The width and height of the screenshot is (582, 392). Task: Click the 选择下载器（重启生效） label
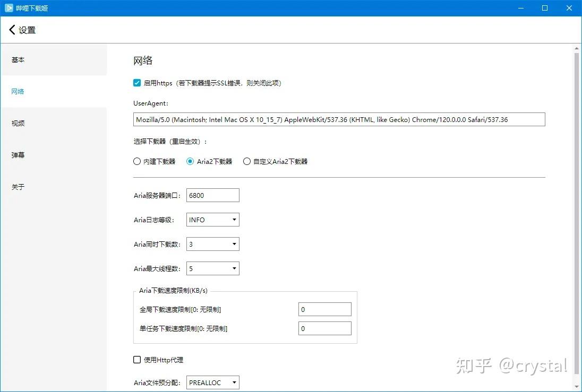[x=170, y=141]
